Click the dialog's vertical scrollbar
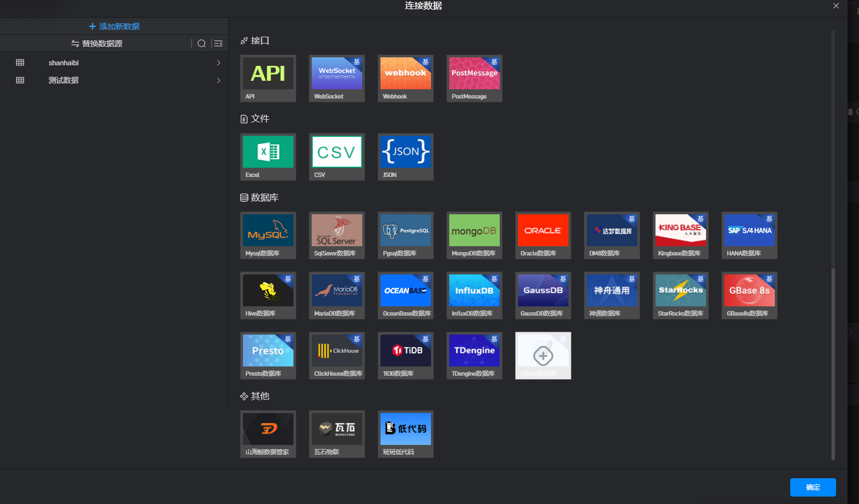Viewport: 859px width, 504px height. pos(833,364)
